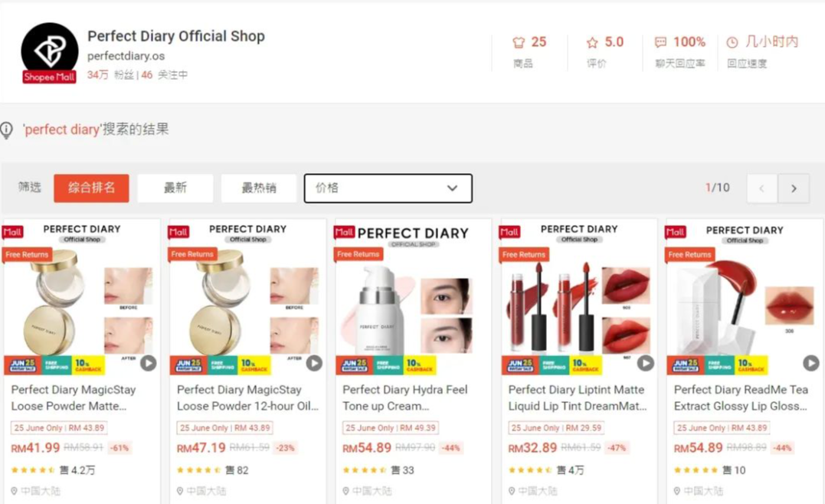Select the 最新 sort tab

click(175, 188)
